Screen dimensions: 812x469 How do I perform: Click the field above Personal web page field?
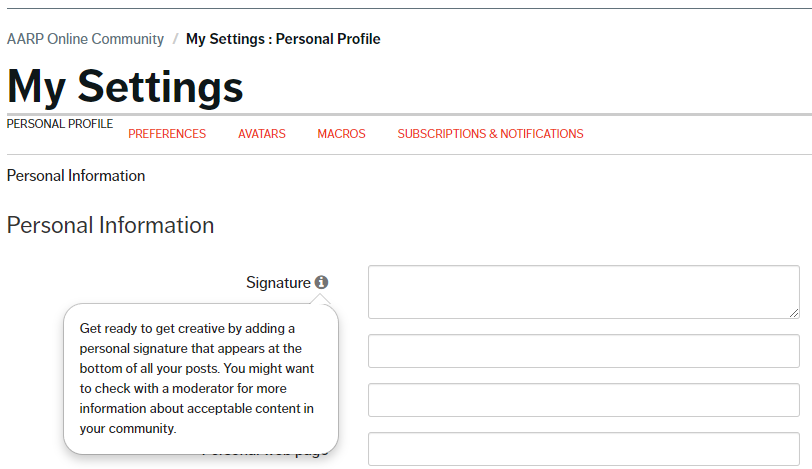(x=583, y=400)
